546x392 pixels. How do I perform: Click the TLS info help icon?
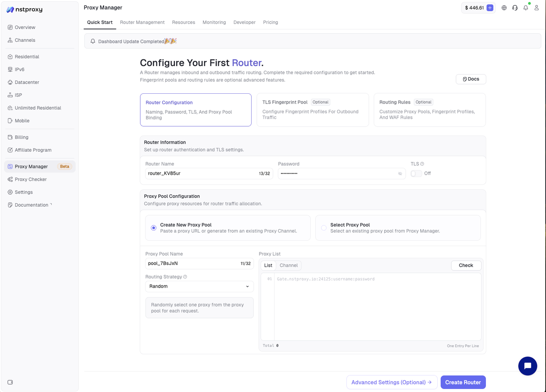[422, 164]
